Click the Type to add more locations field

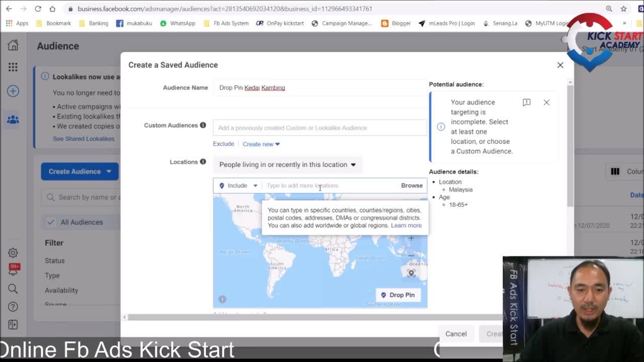[330, 186]
